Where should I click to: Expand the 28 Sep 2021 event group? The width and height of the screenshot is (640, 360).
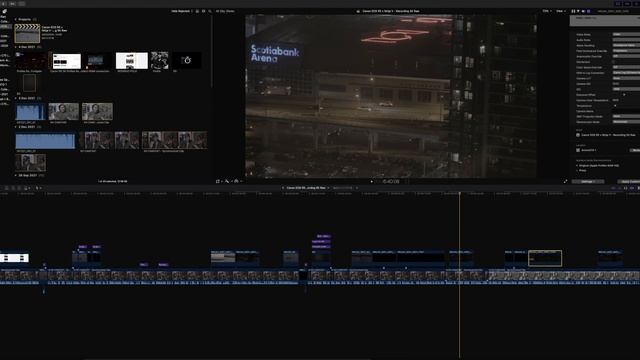point(16,176)
